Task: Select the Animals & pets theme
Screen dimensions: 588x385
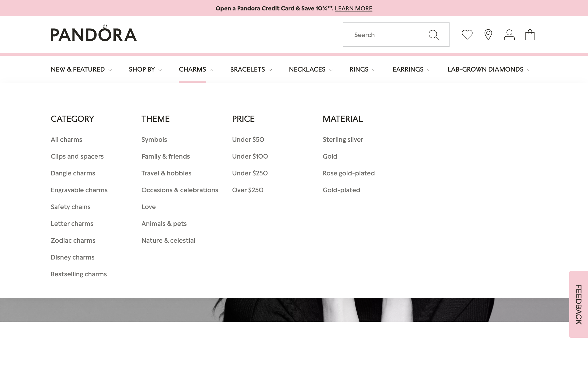Action: tap(164, 223)
